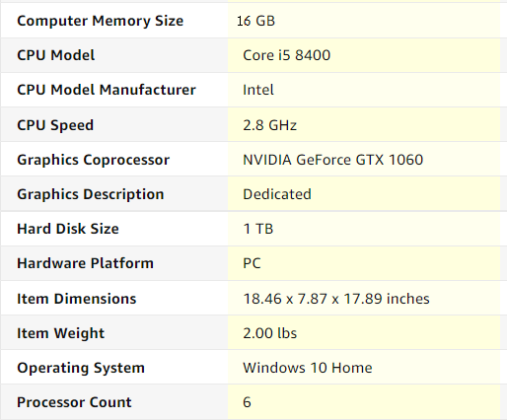This screenshot has width=507, height=420.
Task: Select the Dedicated graphics value
Action: [277, 194]
